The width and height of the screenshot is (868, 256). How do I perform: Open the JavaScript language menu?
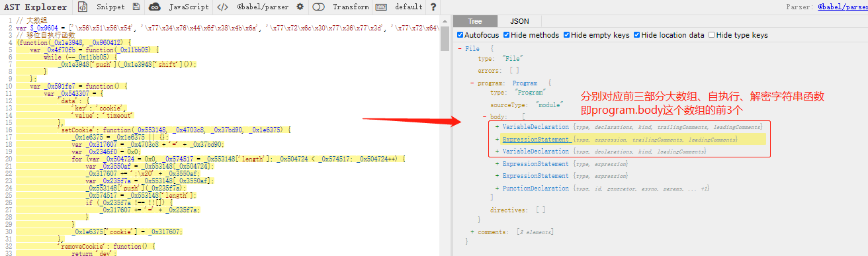point(189,7)
